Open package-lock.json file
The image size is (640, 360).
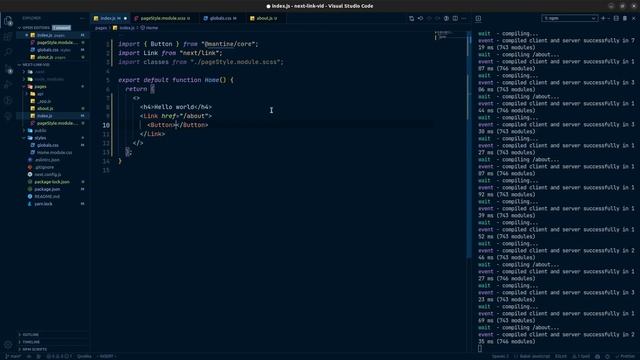click(x=52, y=182)
